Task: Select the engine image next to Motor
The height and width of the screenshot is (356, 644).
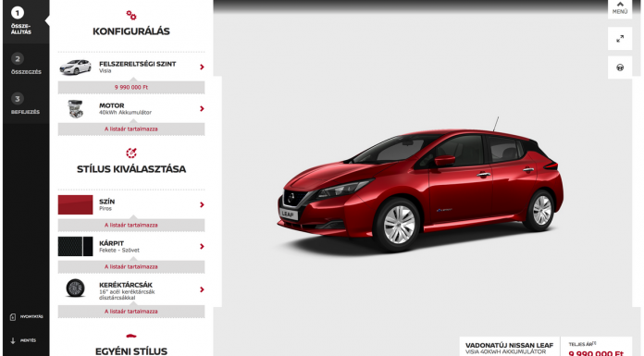Action: [76, 109]
